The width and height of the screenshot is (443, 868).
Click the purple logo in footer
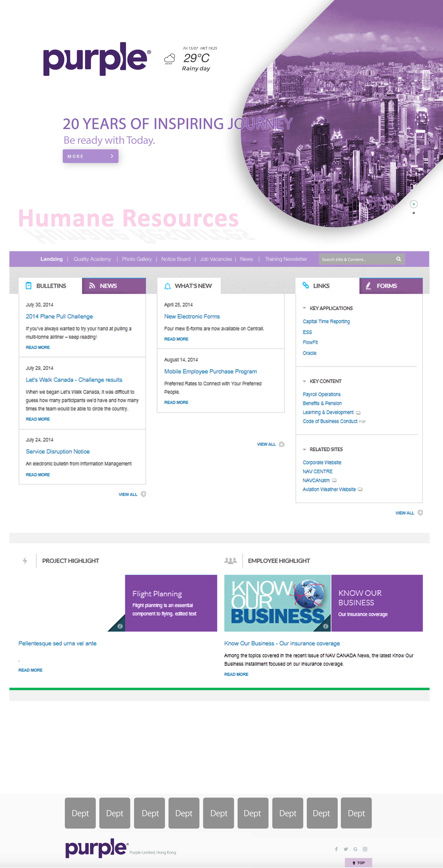point(97,848)
